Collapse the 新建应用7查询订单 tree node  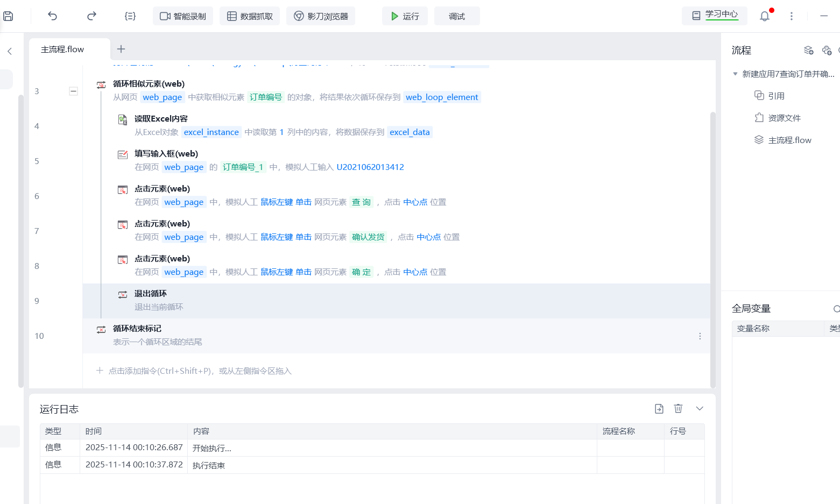(x=735, y=74)
